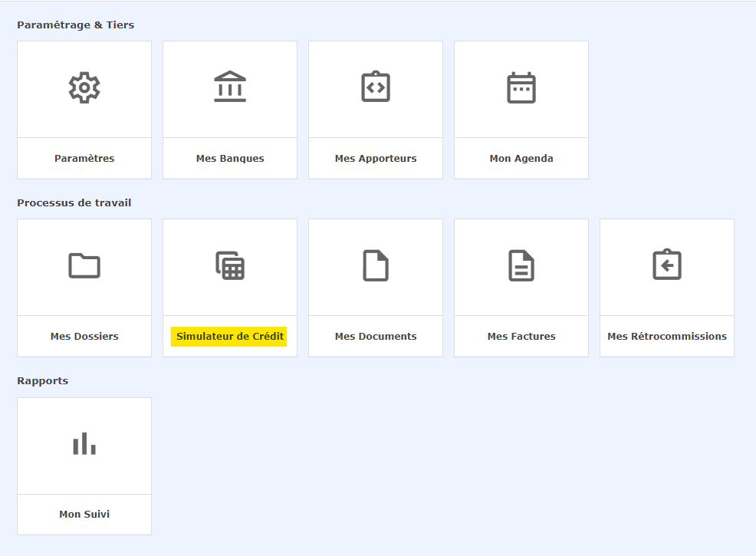The height and width of the screenshot is (556, 756).
Task: Click the clipboard code icon for Apporteurs
Action: coord(376,87)
